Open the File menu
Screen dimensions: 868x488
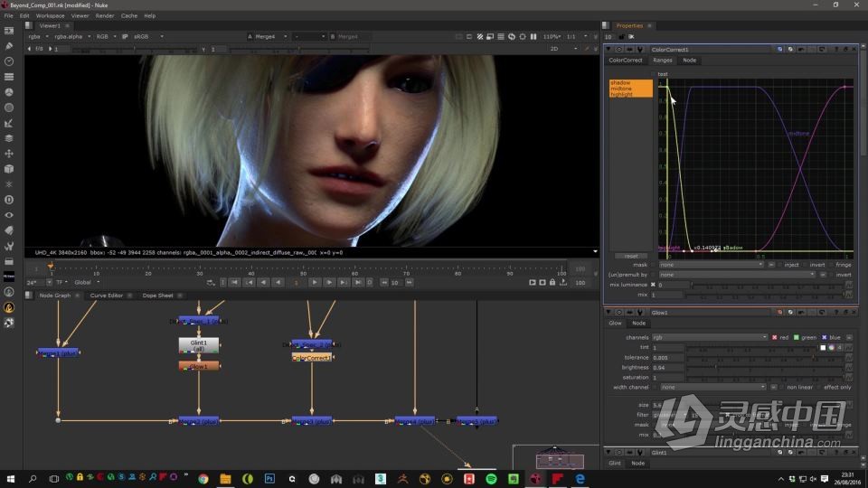[x=9, y=15]
